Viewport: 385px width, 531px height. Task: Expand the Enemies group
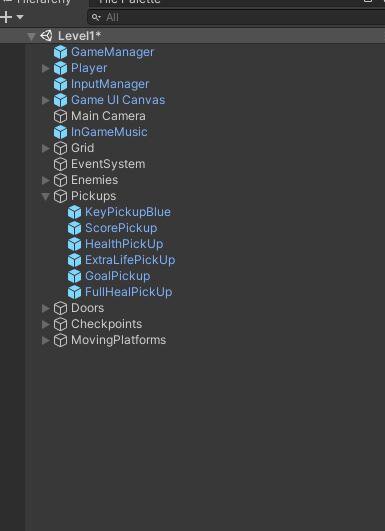[45, 180]
